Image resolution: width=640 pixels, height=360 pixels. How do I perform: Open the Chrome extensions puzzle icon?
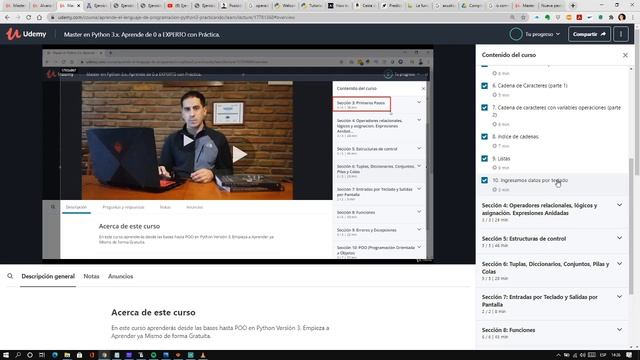(x=611, y=18)
